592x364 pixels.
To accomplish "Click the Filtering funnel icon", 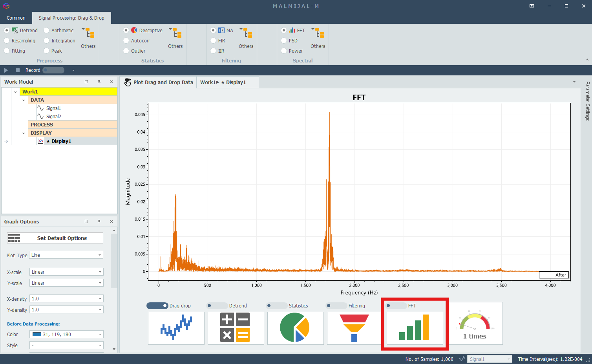I will tap(354, 328).
